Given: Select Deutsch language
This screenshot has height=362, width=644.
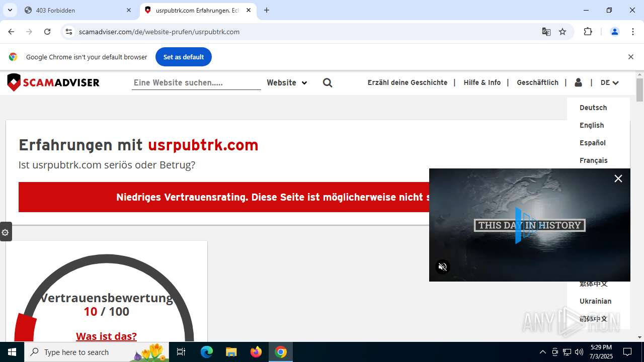Looking at the screenshot, I should tap(593, 108).
